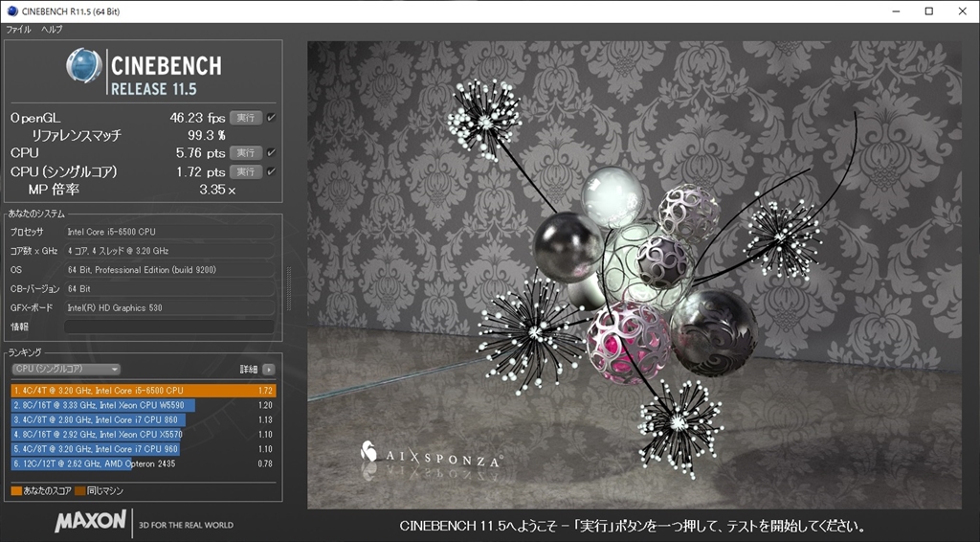The width and height of the screenshot is (980, 542).
Task: Click the panel splitter handle beside system info
Action: [x=289, y=289]
